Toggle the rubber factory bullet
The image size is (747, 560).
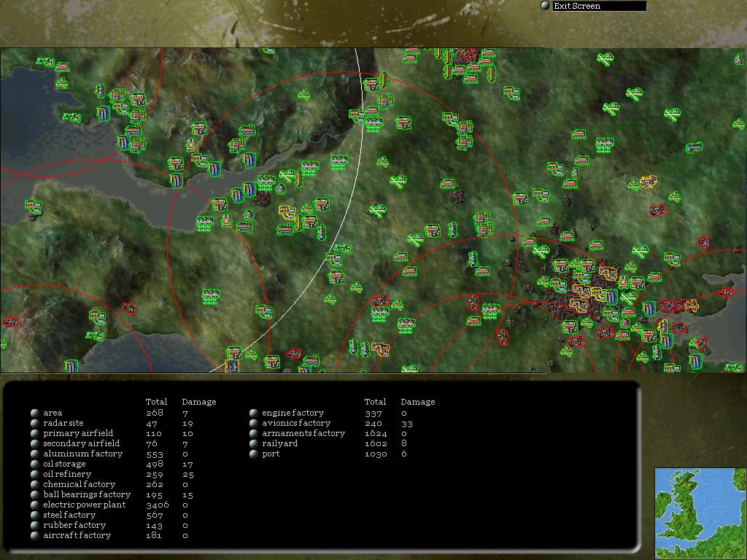tap(35, 525)
